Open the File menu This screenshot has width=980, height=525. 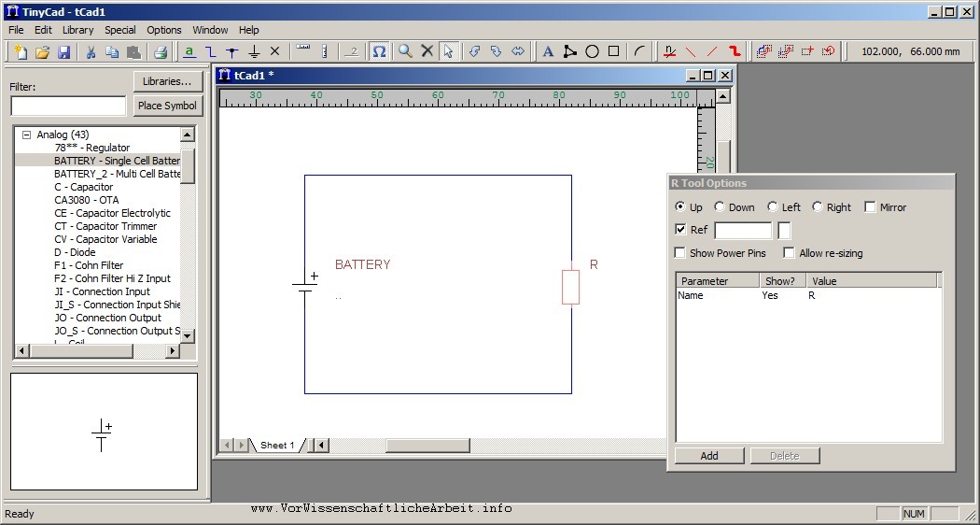[16, 30]
